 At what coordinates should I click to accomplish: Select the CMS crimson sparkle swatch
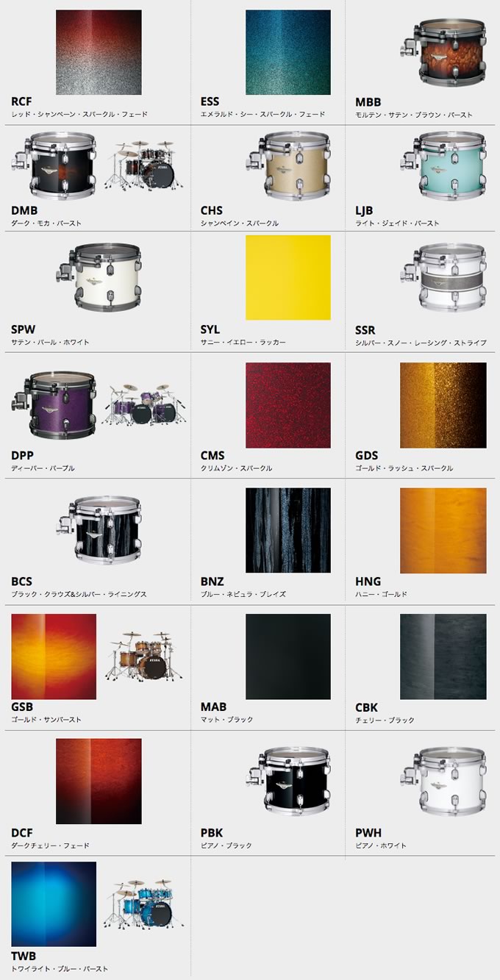(x=288, y=405)
